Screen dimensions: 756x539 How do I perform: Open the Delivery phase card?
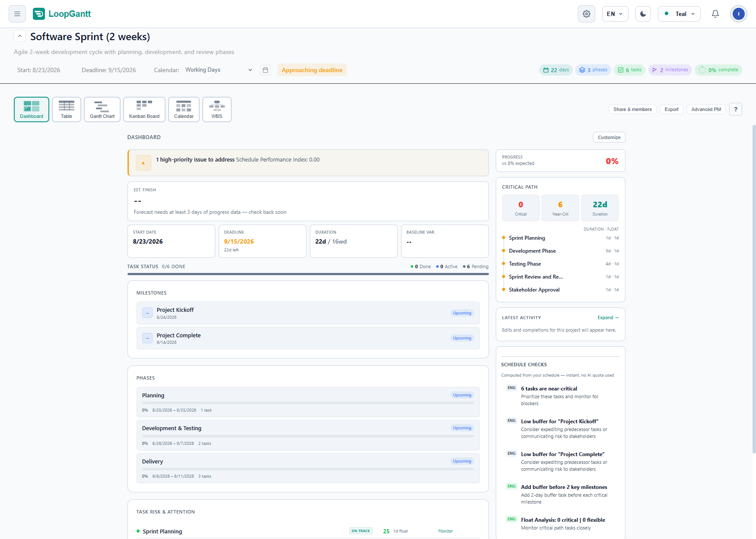click(308, 468)
